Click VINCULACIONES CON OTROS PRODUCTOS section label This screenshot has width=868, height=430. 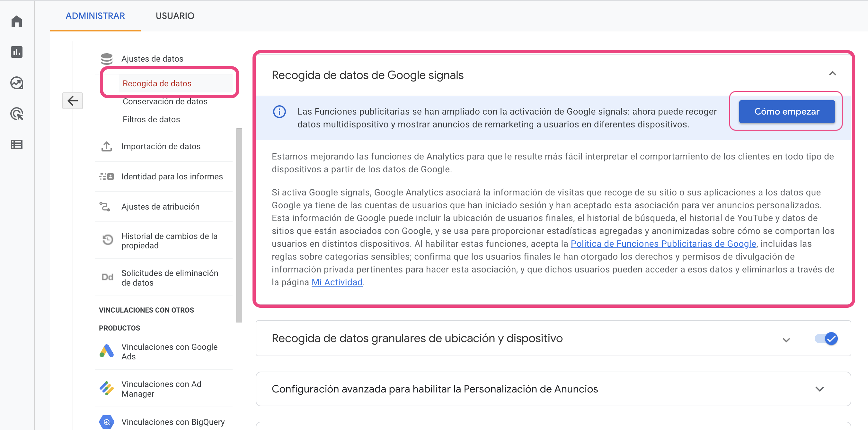tap(146, 319)
